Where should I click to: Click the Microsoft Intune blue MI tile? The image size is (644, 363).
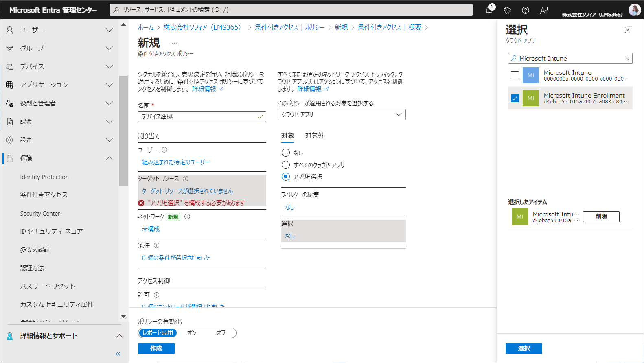tap(530, 75)
